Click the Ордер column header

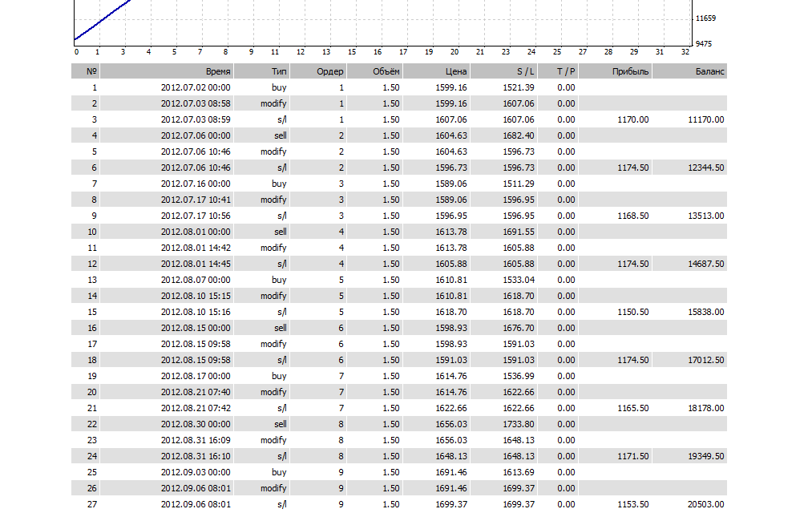pos(318,71)
